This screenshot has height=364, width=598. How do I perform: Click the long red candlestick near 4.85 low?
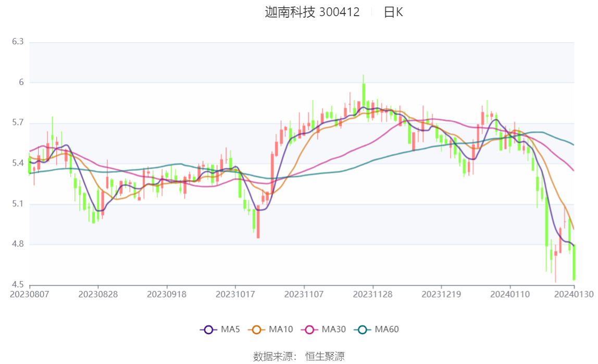click(258, 221)
